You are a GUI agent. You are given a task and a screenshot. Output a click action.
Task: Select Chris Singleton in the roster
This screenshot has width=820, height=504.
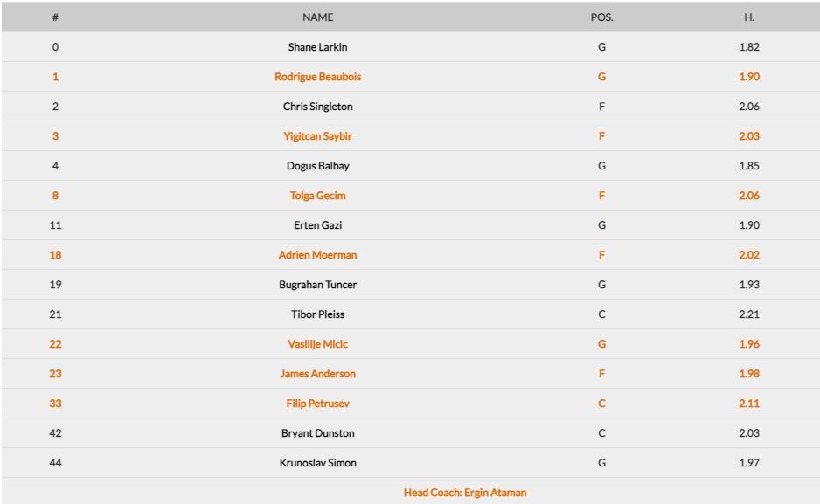tap(317, 107)
